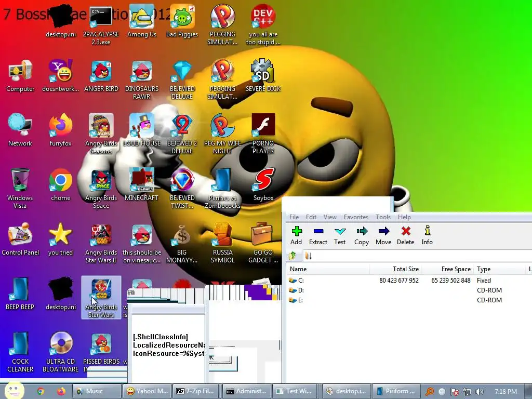Viewport: 532px width, 399px height.
Task: Switch to the 7-Zip Fil... taskbar button
Action: tap(197, 391)
